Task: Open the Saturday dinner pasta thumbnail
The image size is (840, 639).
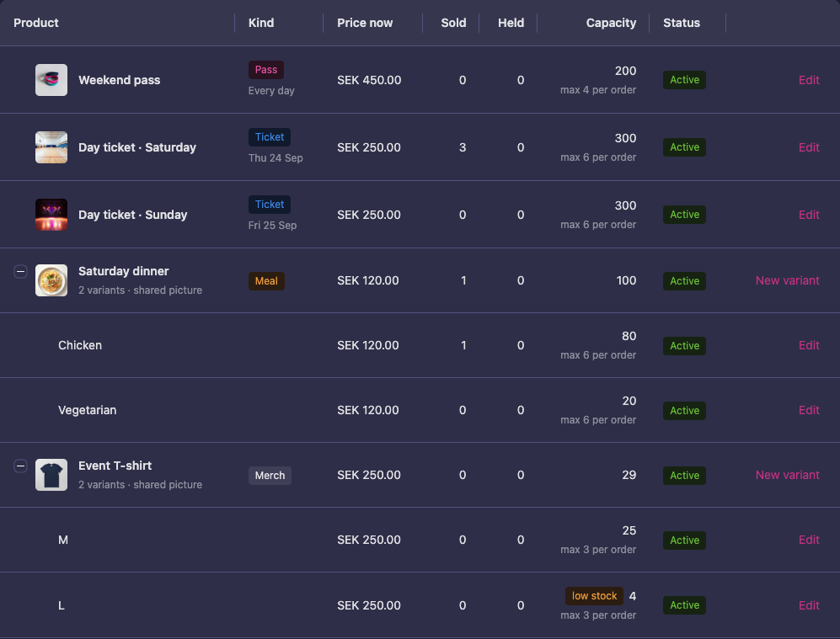Action: click(51, 280)
